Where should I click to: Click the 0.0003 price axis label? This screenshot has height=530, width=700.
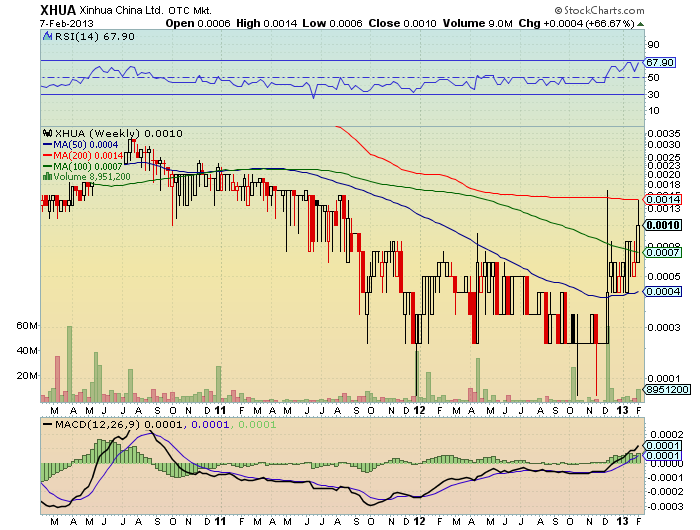click(x=664, y=327)
